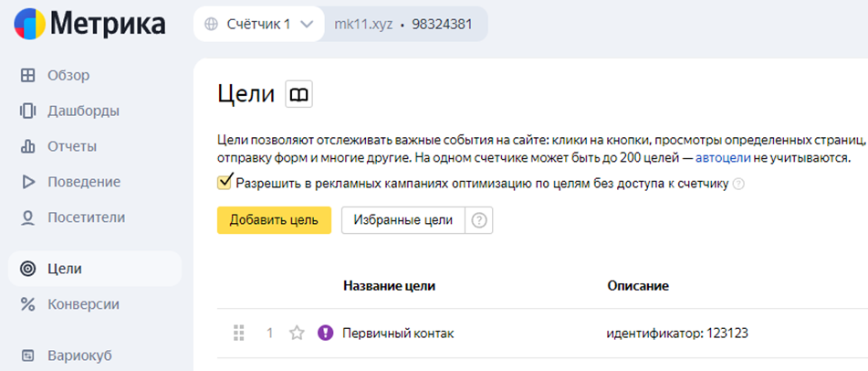Click the Конверсии percent icon

(27, 304)
